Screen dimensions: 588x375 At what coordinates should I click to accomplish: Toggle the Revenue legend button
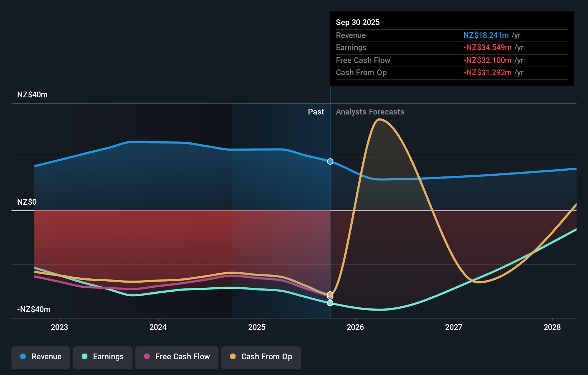(x=41, y=357)
